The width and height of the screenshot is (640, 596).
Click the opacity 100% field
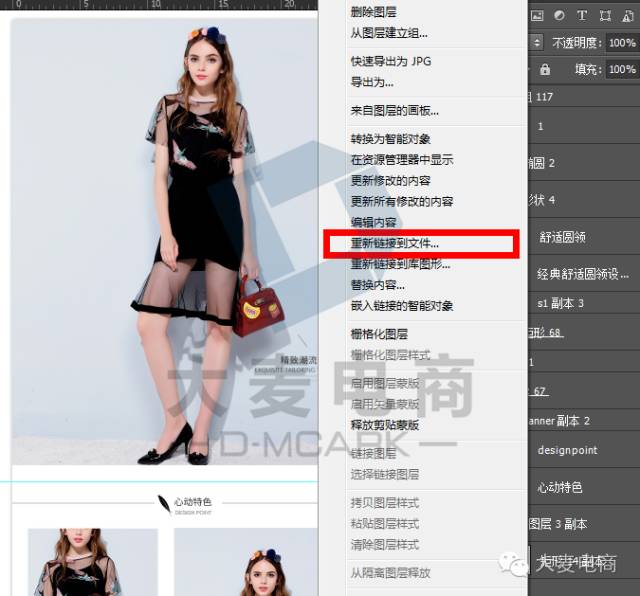coord(622,43)
